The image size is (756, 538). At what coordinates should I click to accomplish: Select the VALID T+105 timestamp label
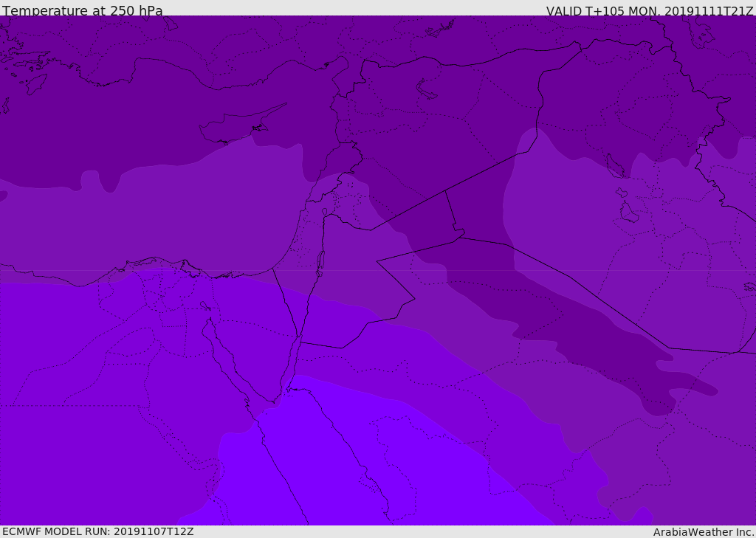649,11
